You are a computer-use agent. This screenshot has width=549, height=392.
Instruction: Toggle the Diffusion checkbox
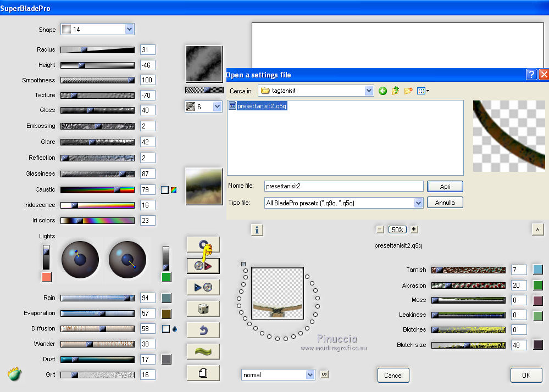pyautogui.click(x=165, y=329)
